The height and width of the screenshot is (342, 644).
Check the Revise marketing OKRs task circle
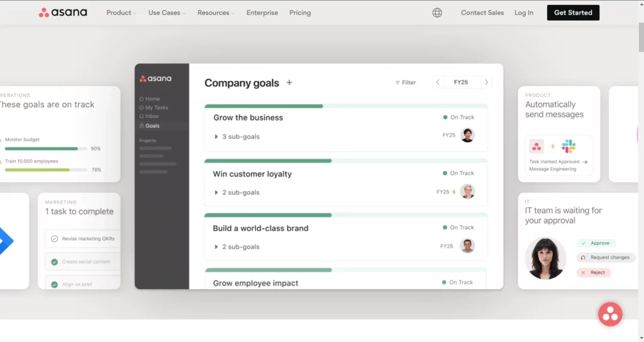(55, 239)
